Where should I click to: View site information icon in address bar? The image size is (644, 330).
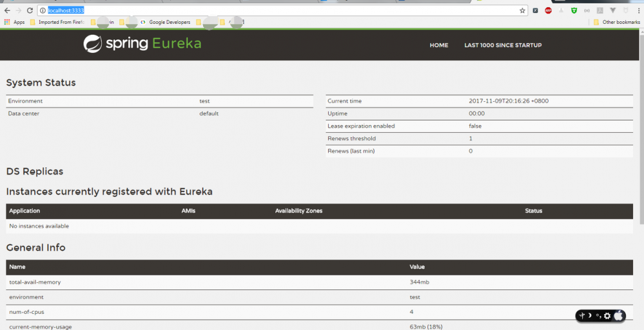pos(43,10)
